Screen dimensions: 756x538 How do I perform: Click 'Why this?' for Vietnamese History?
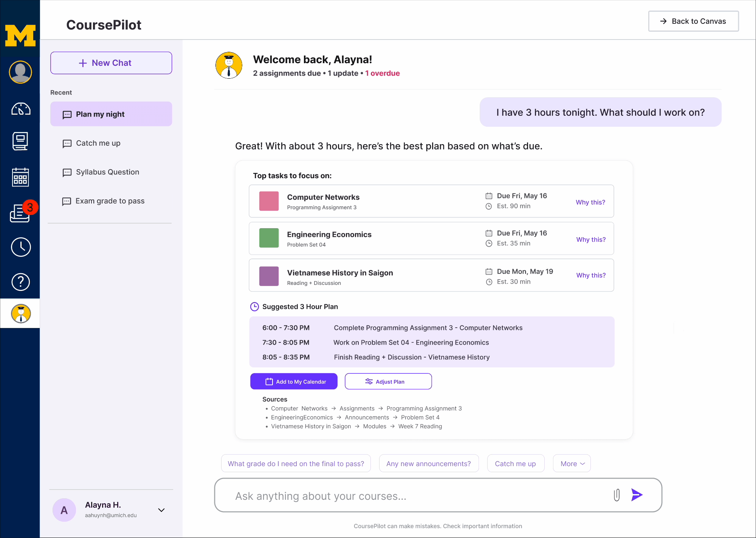tap(591, 275)
